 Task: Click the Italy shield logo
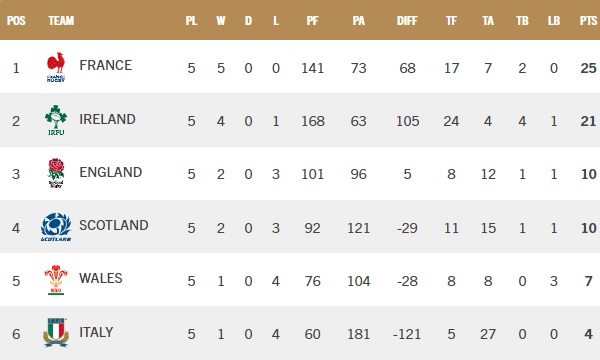pos(56,333)
